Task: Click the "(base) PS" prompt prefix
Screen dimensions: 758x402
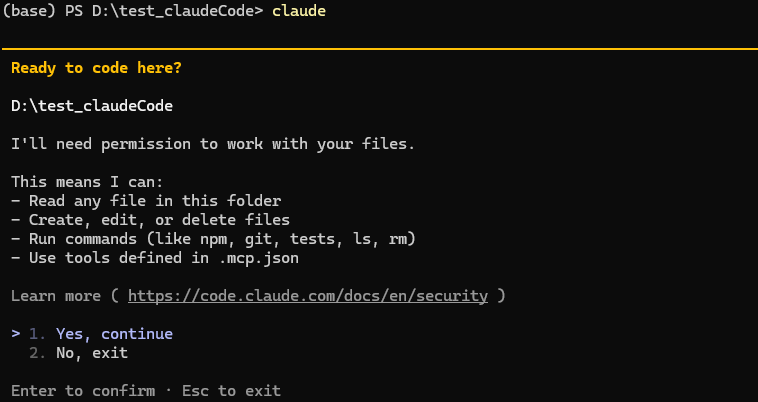Action: click(x=40, y=10)
